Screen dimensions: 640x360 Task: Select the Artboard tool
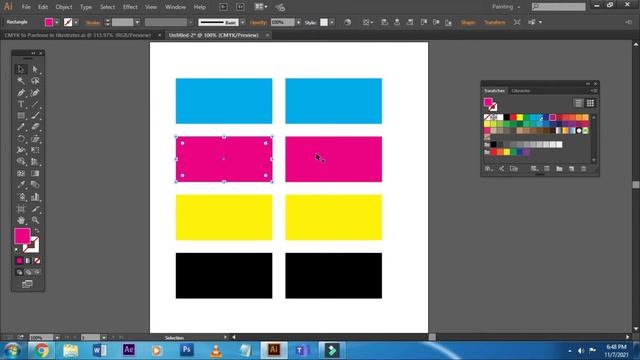[21, 209]
